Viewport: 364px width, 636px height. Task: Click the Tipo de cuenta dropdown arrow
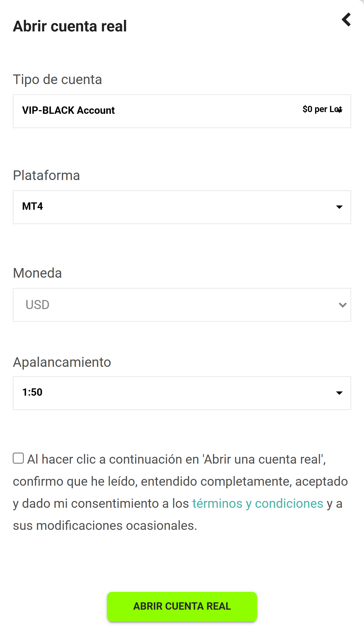tap(340, 111)
